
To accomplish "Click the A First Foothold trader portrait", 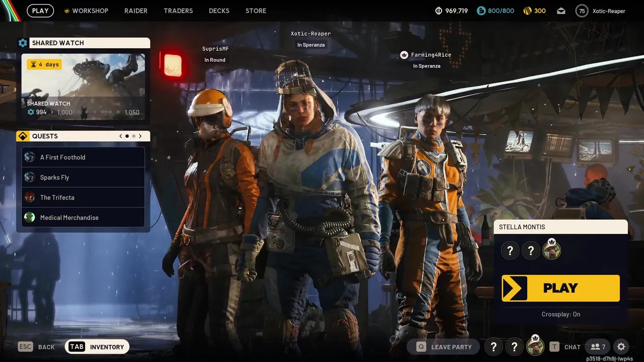I will (x=30, y=157).
